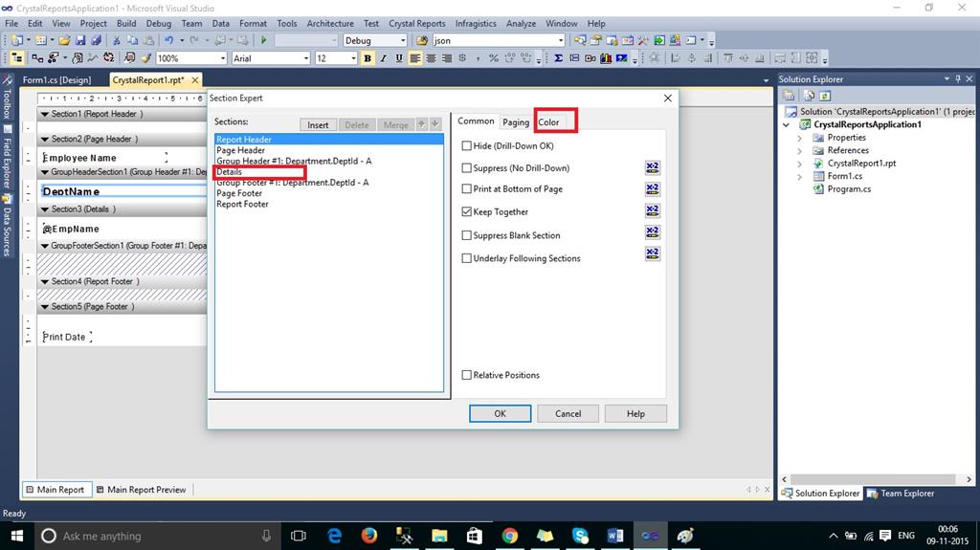Switch to the Form1.cs [Design] tab
980x550 pixels.
click(56, 80)
